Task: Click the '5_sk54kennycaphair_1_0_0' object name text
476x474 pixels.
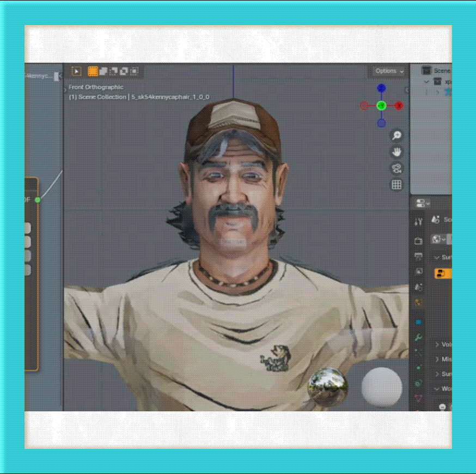Action: pyautogui.click(x=170, y=97)
